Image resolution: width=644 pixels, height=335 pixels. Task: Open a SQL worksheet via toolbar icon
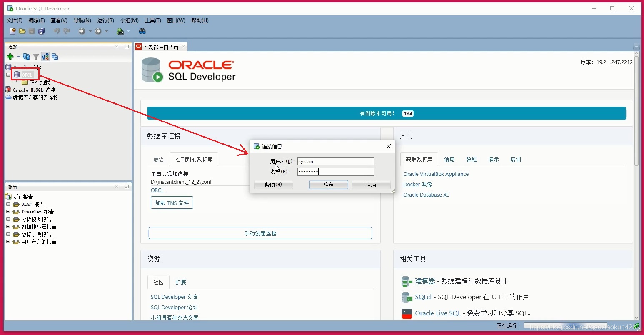point(120,31)
